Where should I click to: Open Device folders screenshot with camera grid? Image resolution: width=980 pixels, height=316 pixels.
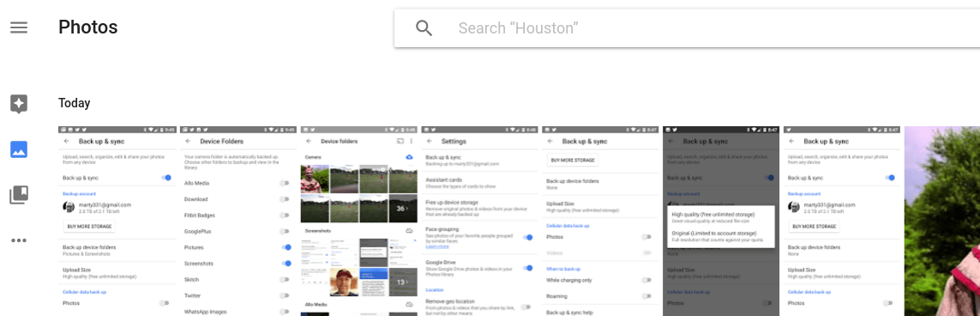pyautogui.click(x=359, y=221)
